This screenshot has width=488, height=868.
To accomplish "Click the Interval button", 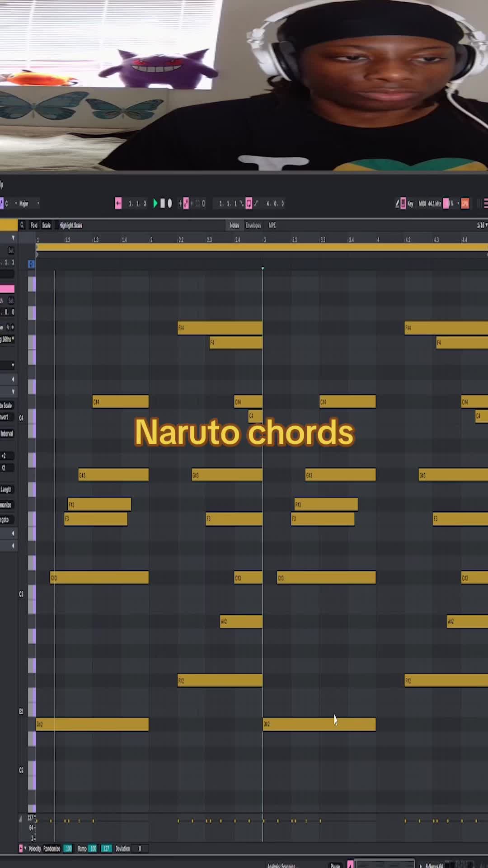I will [7, 434].
